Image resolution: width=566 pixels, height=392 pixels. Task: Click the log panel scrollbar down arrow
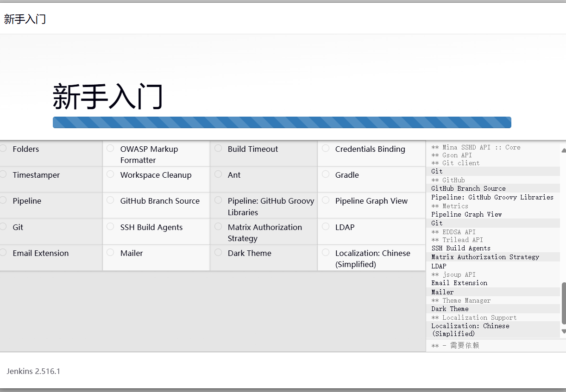pos(563,331)
